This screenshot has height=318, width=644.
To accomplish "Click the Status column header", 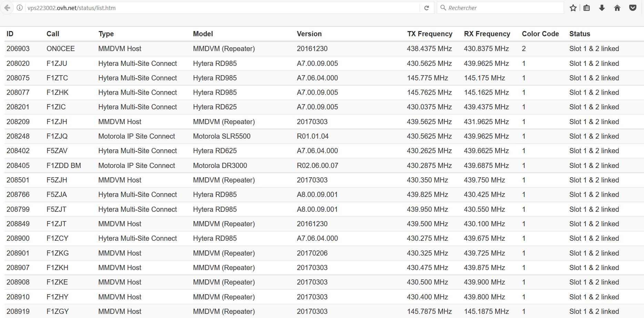I will (580, 34).
